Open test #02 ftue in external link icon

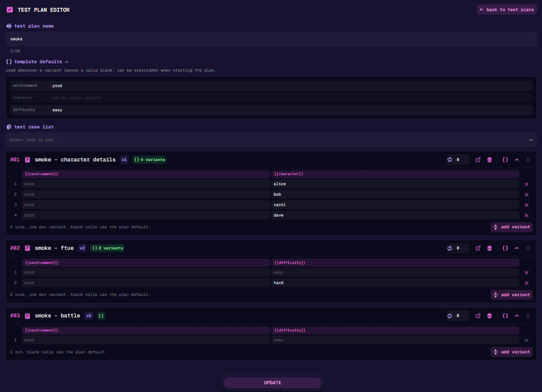click(478, 248)
